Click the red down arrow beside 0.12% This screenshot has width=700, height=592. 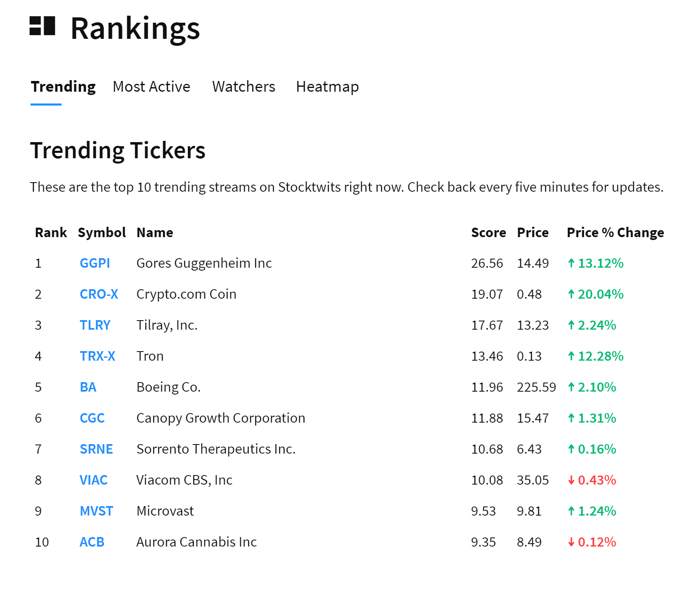[x=571, y=542]
